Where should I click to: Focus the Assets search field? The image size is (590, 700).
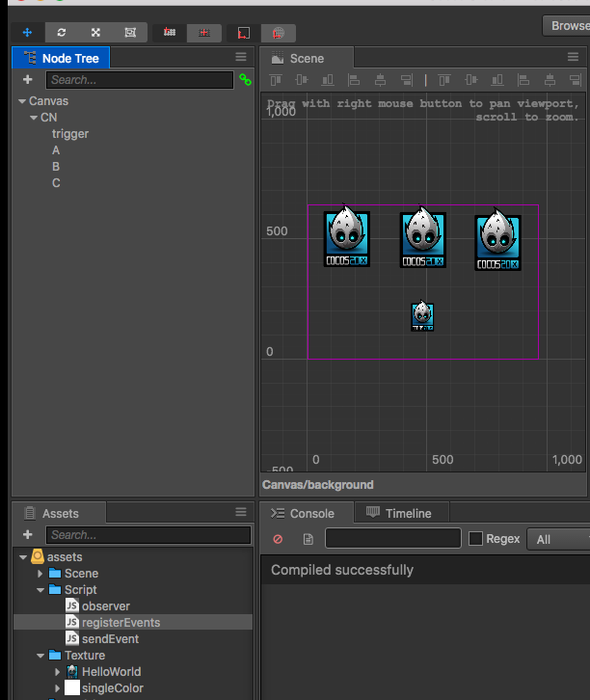[x=148, y=535]
